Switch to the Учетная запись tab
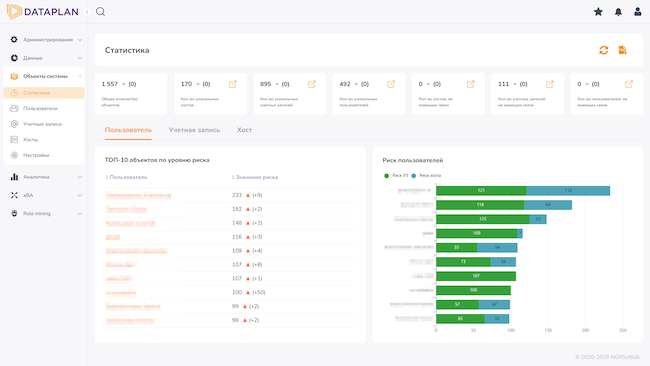 click(x=194, y=130)
